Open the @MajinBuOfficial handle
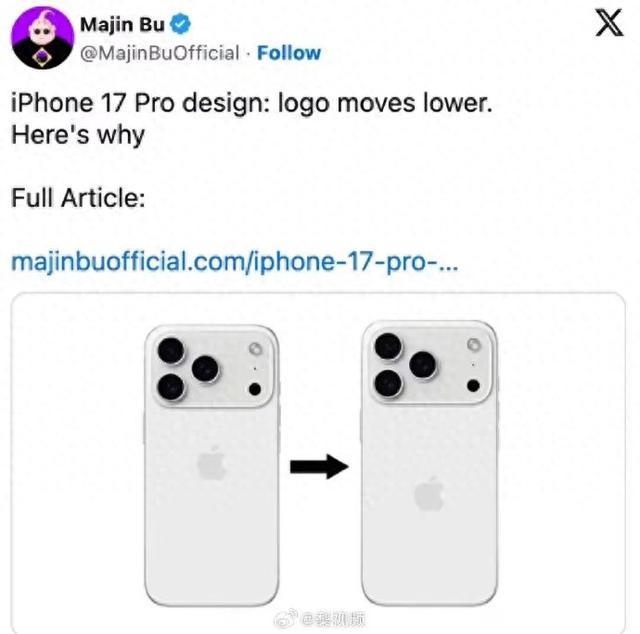Viewport: 640px width, 634px height. [x=160, y=53]
